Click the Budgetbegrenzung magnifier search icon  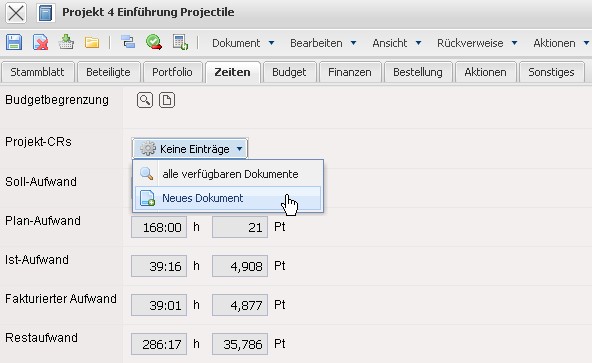pos(145,100)
